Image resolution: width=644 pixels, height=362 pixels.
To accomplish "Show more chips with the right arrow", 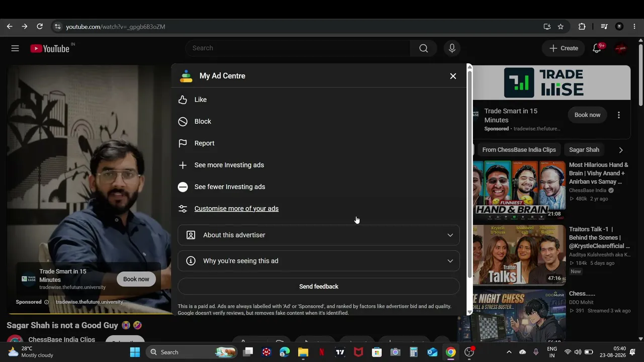I will 620,150.
